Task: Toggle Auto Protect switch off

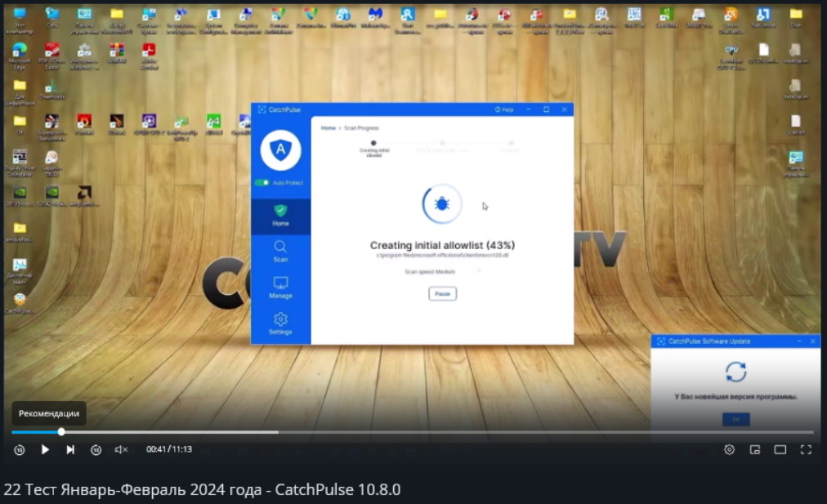Action: [x=262, y=182]
